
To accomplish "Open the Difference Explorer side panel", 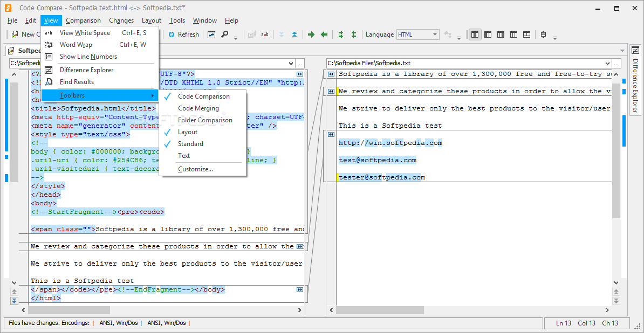I will pos(635,80).
